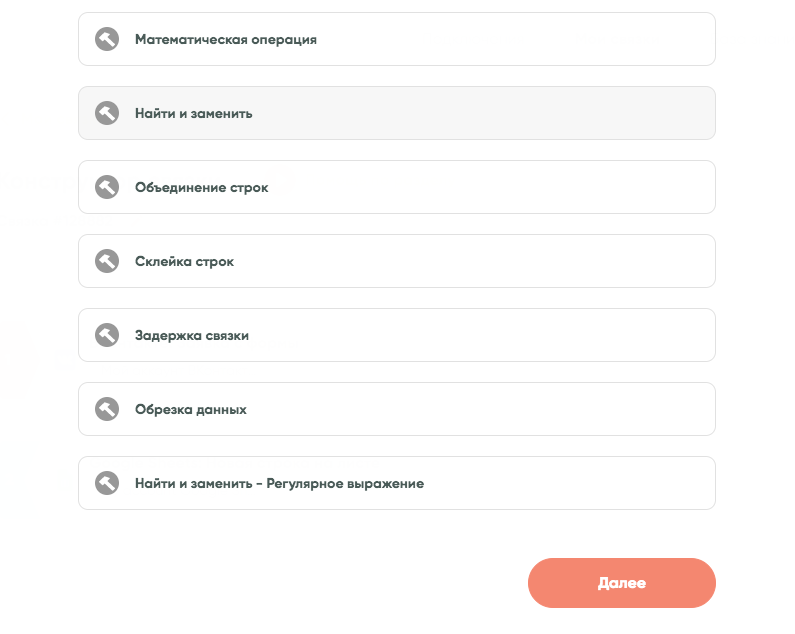Click the hammer icon beside Математическая операция
795x634 pixels.
[107, 39]
